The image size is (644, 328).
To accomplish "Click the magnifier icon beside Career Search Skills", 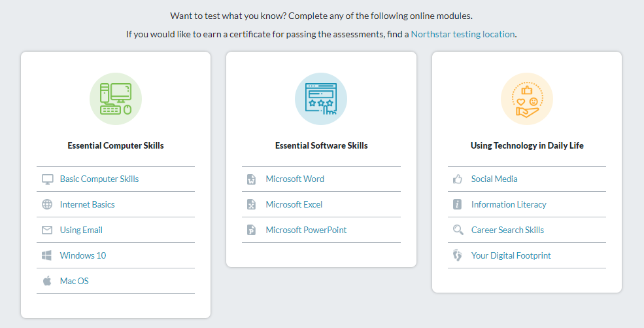I will coord(458,230).
